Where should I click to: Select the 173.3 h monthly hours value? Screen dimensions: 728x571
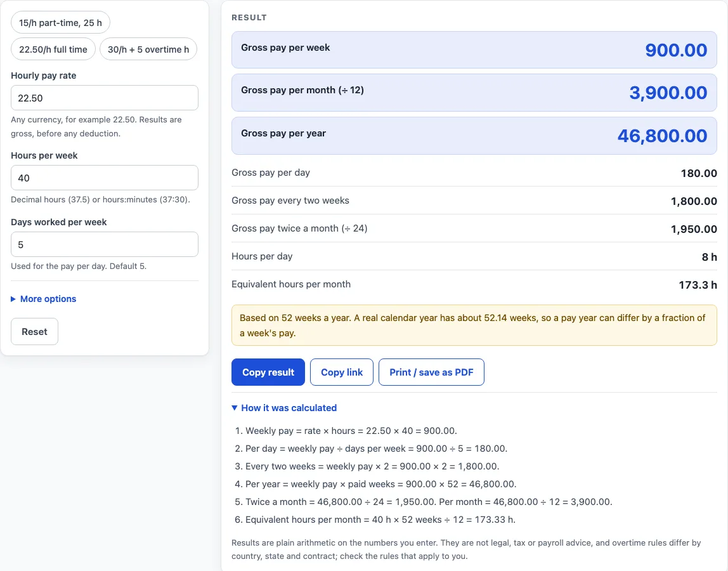pyautogui.click(x=698, y=285)
